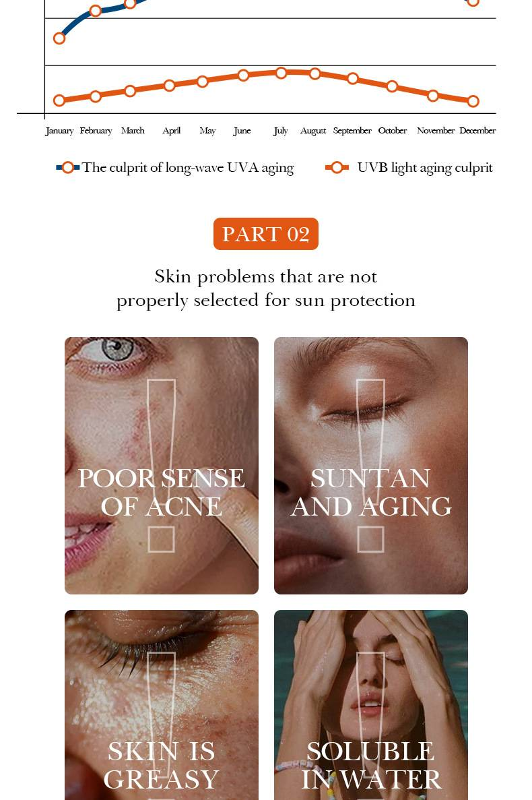This screenshot has height=800, width=532.
Task: Click the April data point on orange line
Action: (170, 85)
